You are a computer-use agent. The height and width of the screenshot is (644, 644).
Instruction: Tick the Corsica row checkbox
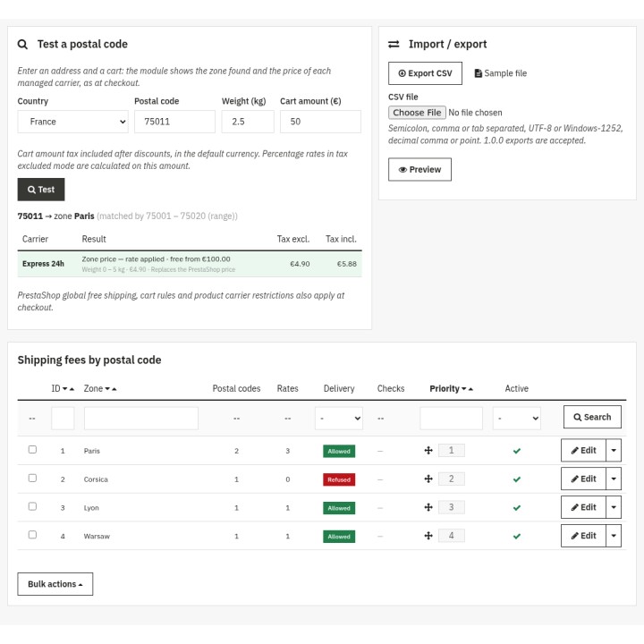[32, 478]
